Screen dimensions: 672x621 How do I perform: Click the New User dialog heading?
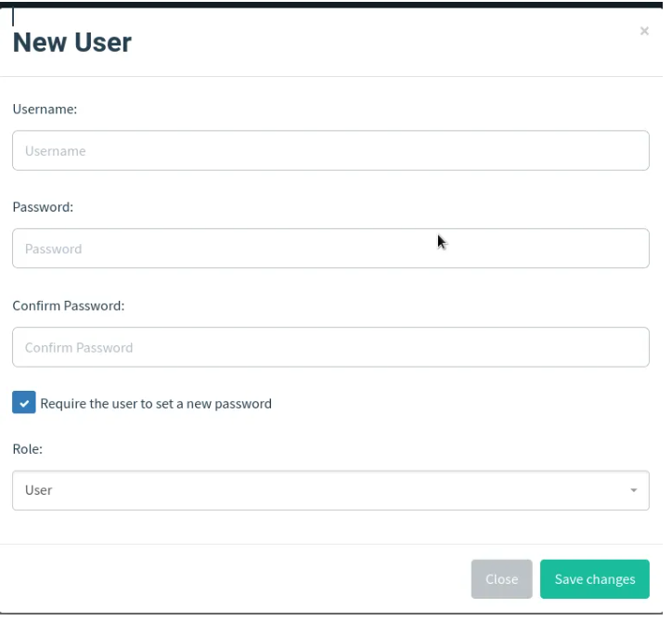[x=72, y=42]
